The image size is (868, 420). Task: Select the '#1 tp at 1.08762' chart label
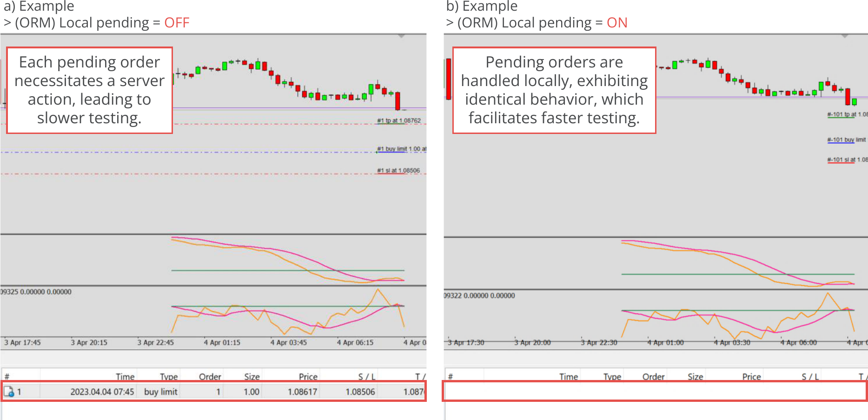(x=399, y=120)
